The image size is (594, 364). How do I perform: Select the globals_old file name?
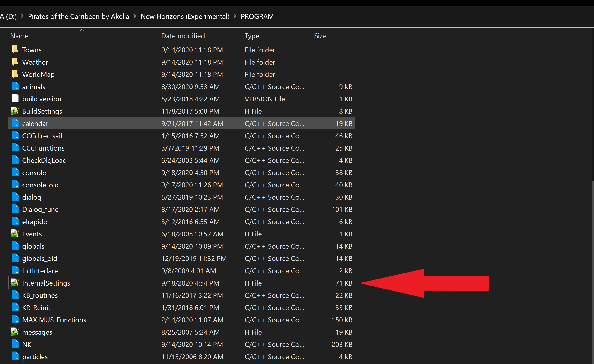(x=40, y=258)
